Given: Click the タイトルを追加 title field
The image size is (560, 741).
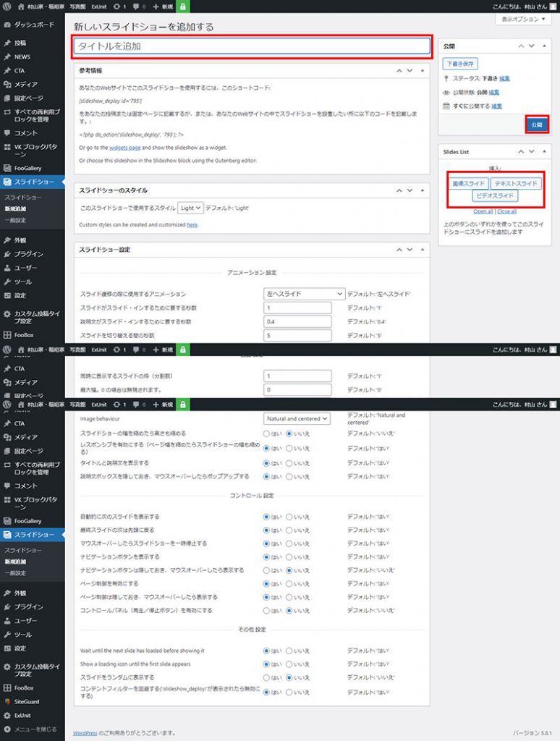Looking at the screenshot, I should pos(252,46).
